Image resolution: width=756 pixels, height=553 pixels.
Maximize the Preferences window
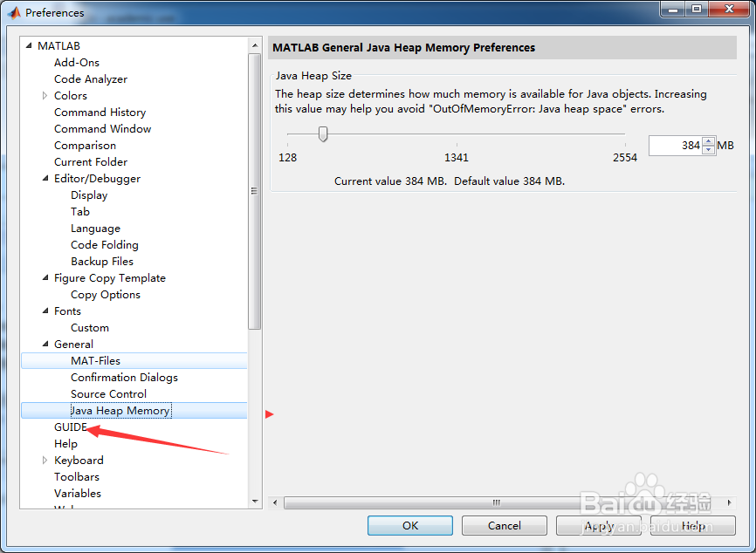[698, 9]
